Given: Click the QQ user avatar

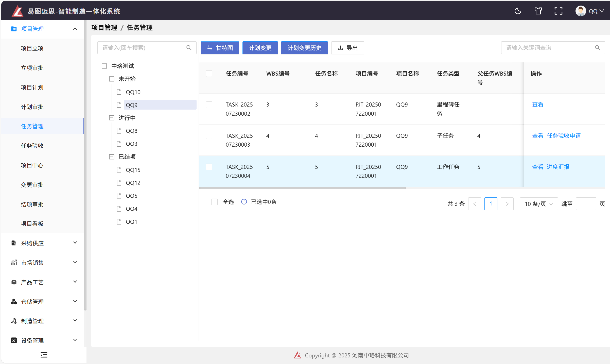Looking at the screenshot, I should click(581, 11).
